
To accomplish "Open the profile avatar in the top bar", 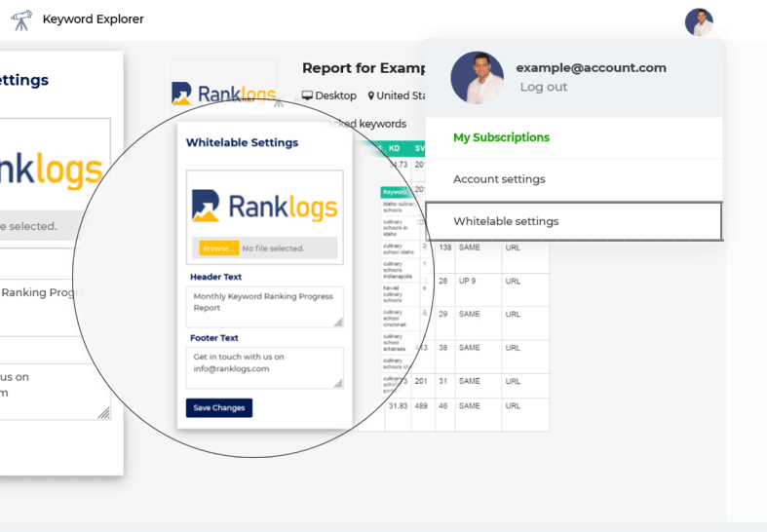I will point(699,22).
